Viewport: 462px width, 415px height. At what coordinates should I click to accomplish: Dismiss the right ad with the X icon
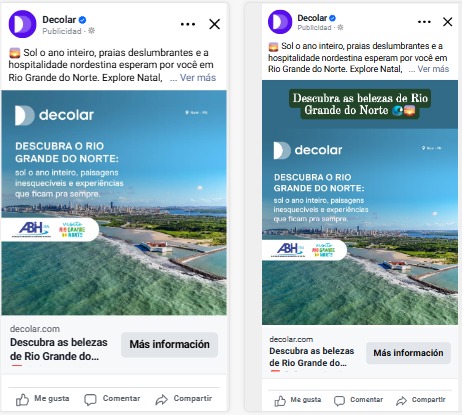(x=447, y=22)
